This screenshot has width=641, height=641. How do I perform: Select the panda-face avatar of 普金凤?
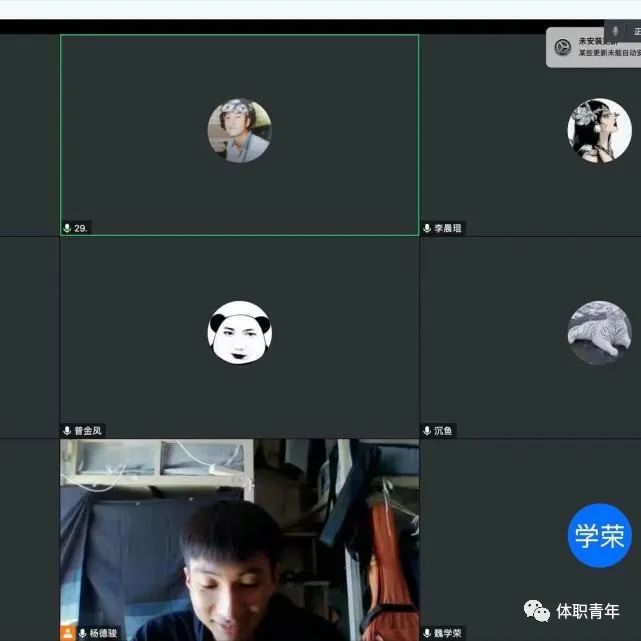pyautogui.click(x=239, y=333)
